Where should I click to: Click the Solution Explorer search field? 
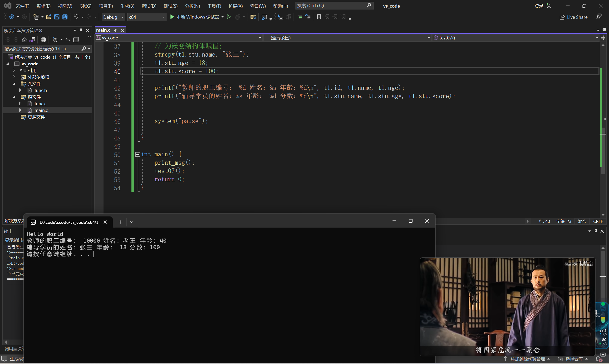tap(47, 49)
